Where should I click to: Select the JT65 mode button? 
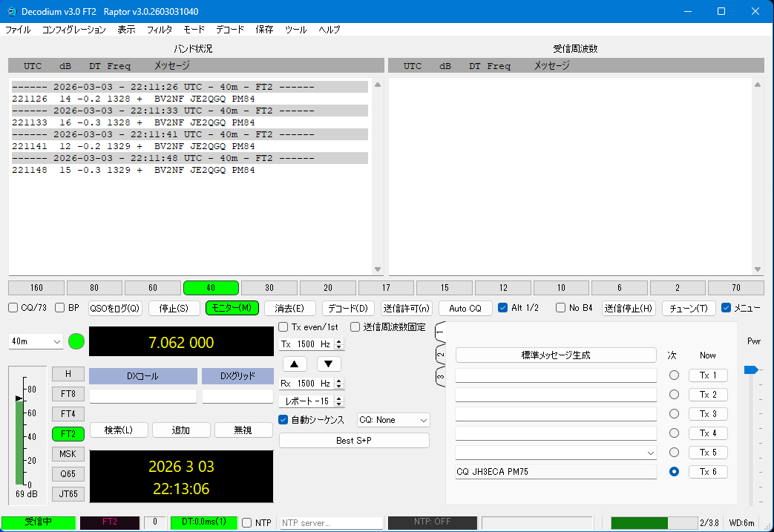tap(68, 493)
